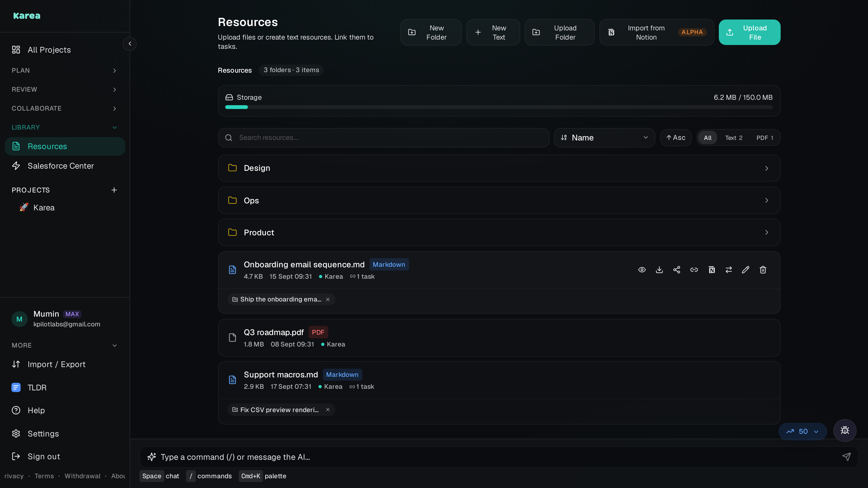
Task: Delete Onboarding email sequence.md with trash icon
Action: coord(763,270)
